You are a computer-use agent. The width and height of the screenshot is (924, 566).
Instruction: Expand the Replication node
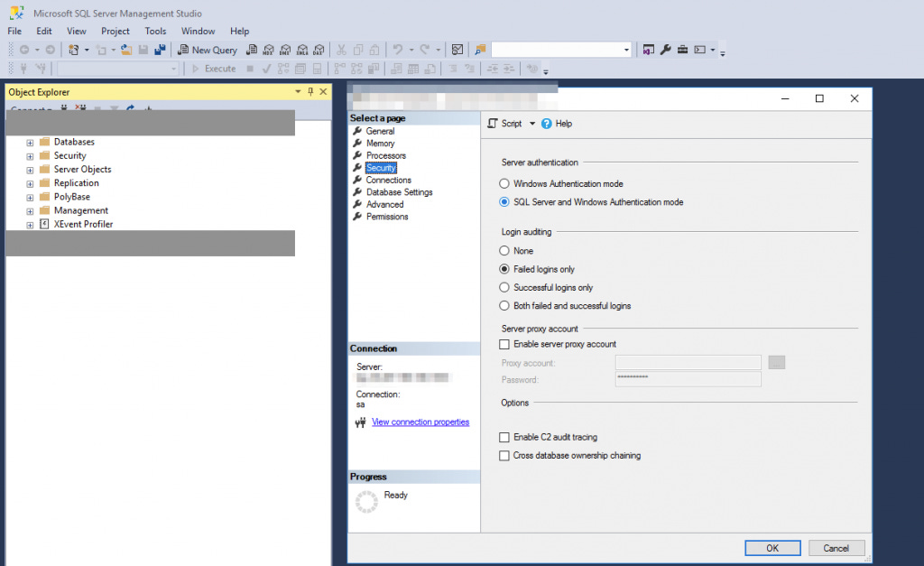click(x=30, y=183)
